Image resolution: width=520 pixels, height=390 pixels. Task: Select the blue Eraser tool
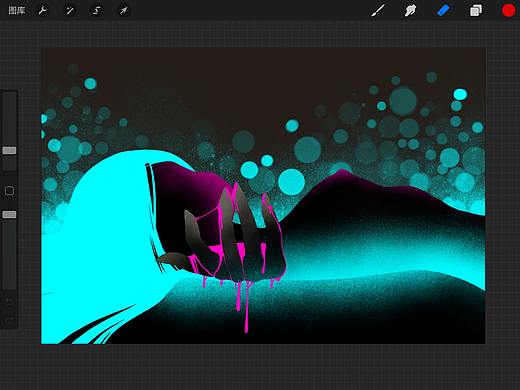coord(443,11)
